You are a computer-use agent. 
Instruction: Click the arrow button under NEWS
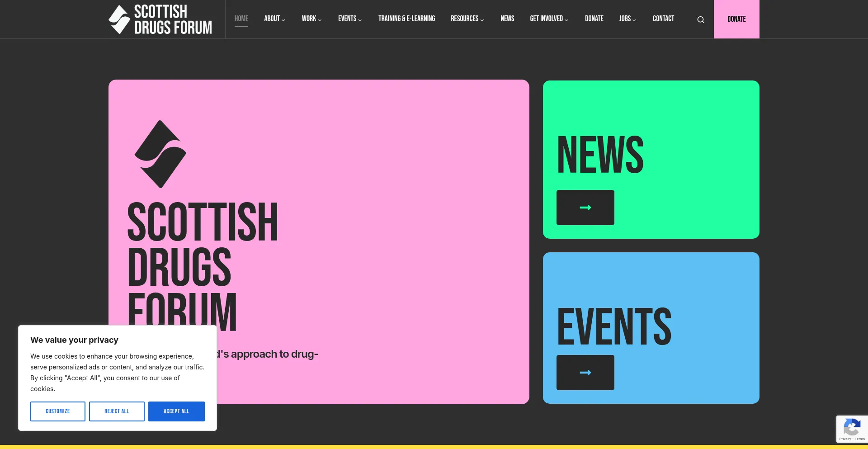(x=585, y=208)
